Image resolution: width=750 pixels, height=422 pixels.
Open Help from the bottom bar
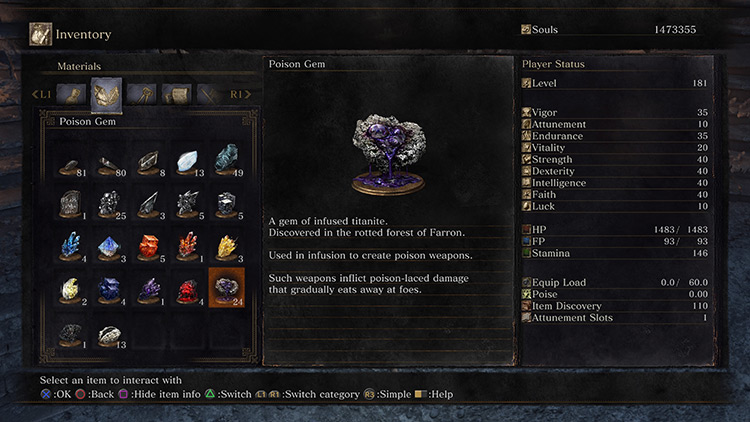click(x=434, y=394)
